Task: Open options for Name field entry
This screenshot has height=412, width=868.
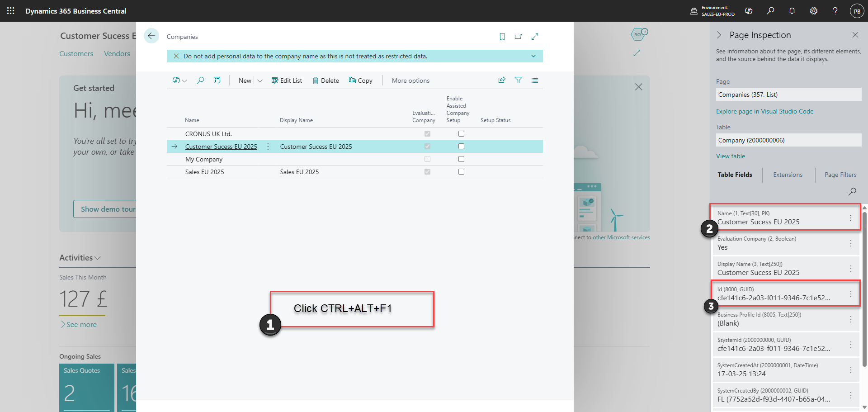Action: coord(851,218)
